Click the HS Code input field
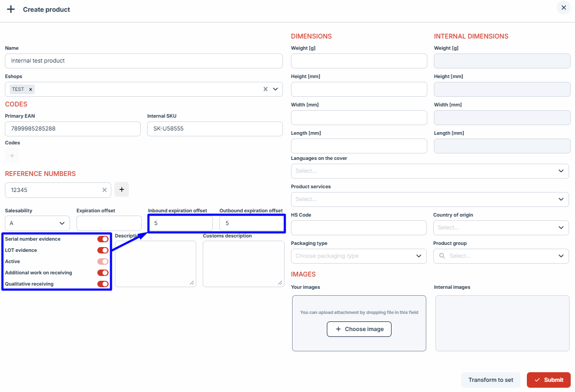 (x=358, y=228)
